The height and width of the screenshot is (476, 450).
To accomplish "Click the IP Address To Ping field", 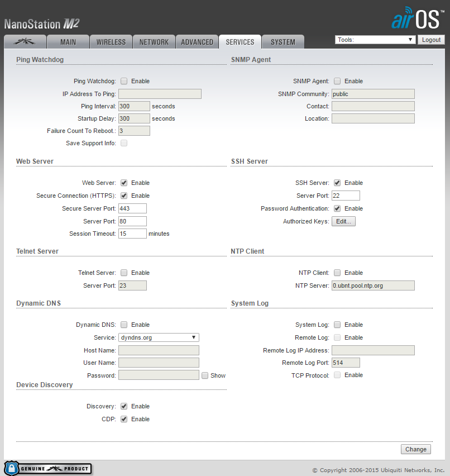I will coord(160,94).
